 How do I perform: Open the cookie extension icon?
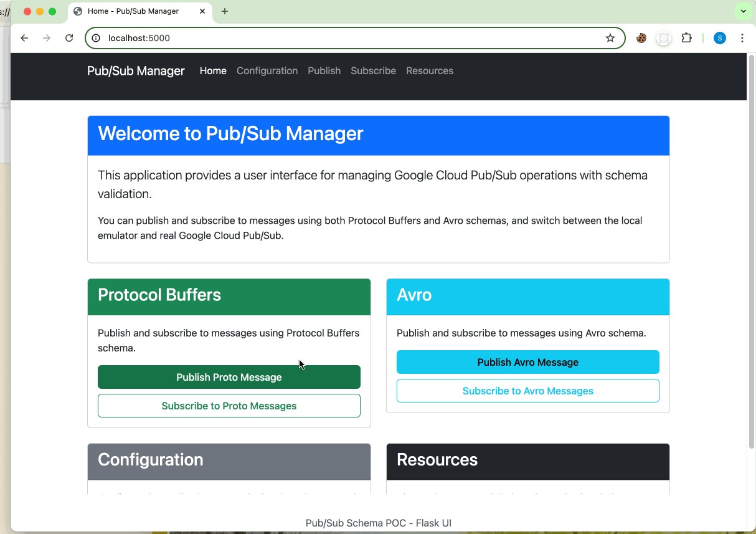click(641, 38)
